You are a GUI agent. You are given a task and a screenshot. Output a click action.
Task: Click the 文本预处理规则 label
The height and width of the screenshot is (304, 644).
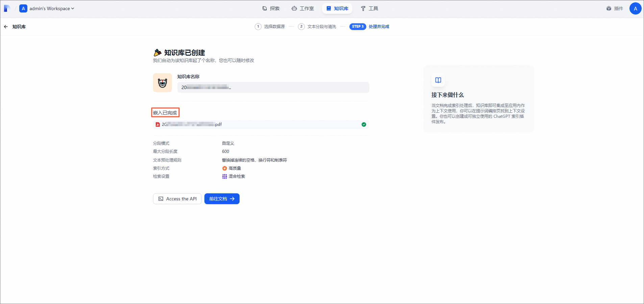coord(167,160)
